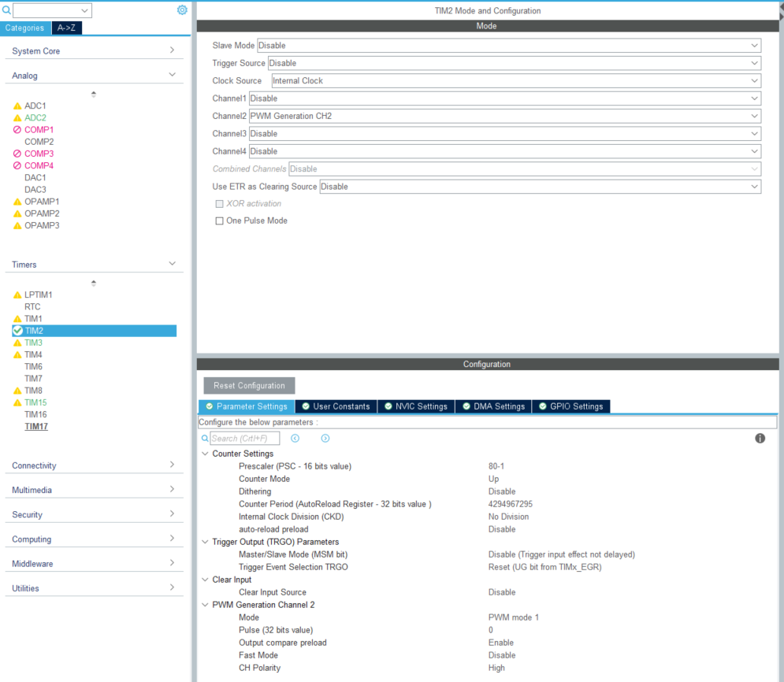
Task: Open the Channel4 dropdown
Action: pos(505,151)
